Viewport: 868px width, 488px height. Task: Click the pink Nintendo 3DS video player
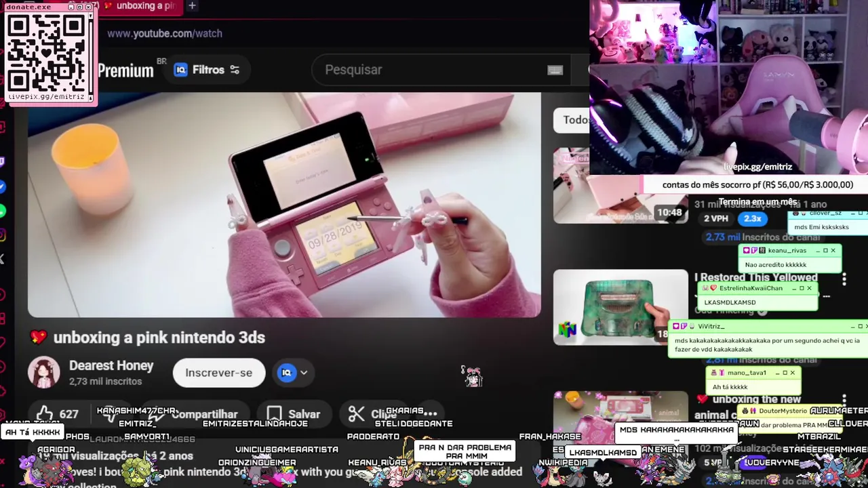(x=284, y=205)
